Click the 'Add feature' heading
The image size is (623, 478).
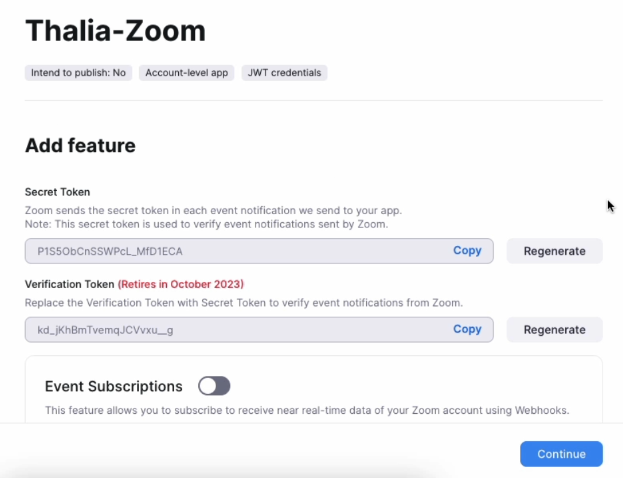80,146
